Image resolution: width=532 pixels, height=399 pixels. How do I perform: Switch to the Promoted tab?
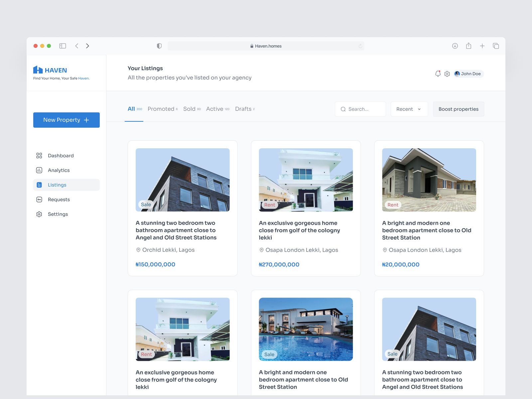pos(161,109)
